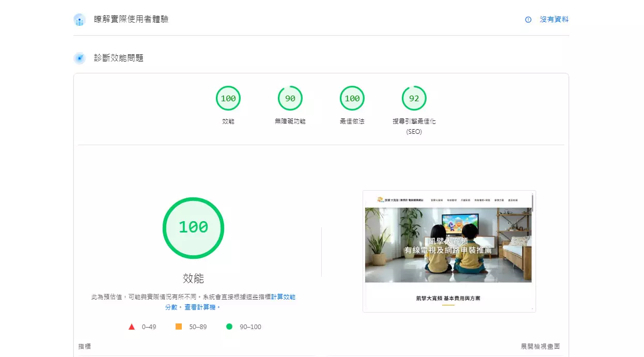Jump to 最佳做法 via its score gauge
The width and height of the screenshot is (644, 357).
click(352, 98)
